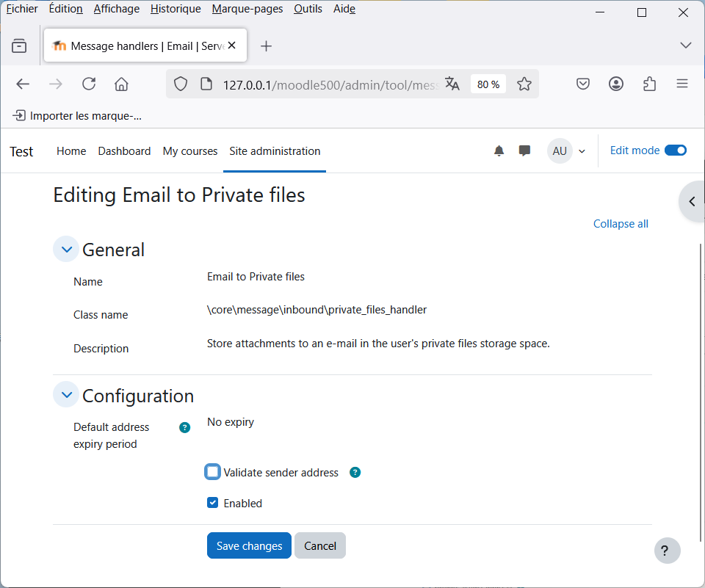Show help for Default address expiry period
Screen dimensions: 705x588
[185, 427]
